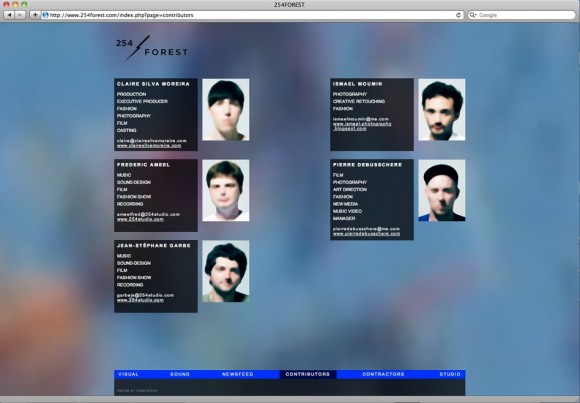Open the Studio navigation tab
The width and height of the screenshot is (580, 403).
click(x=450, y=374)
